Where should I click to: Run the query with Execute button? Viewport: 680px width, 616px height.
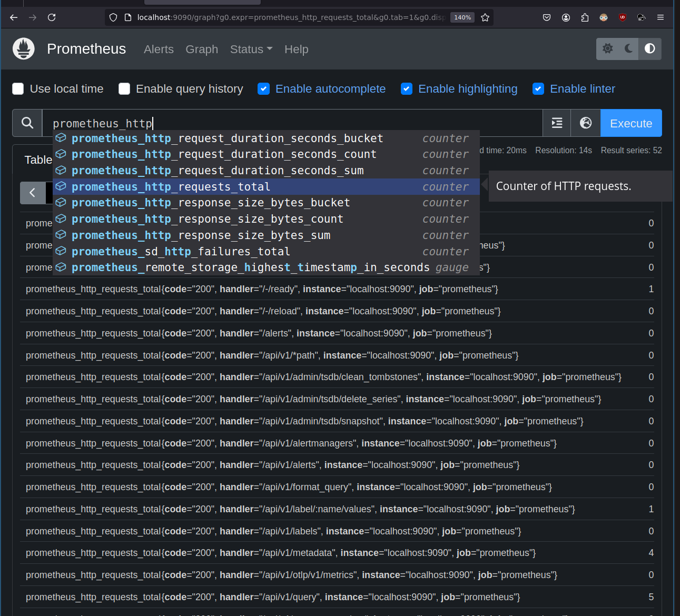point(631,123)
